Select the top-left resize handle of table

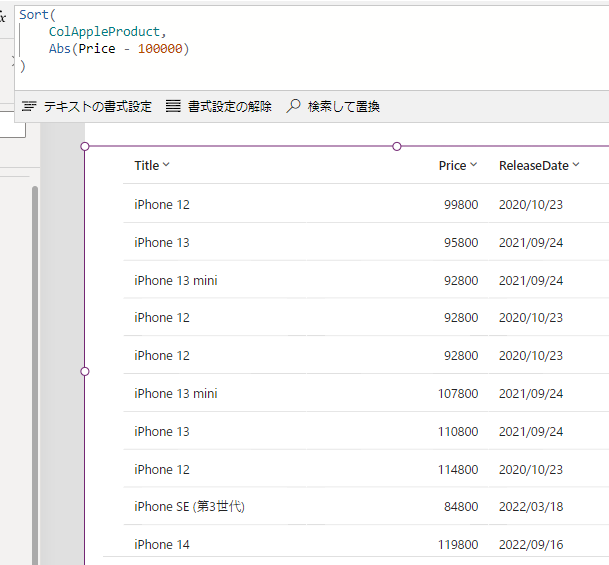click(85, 146)
